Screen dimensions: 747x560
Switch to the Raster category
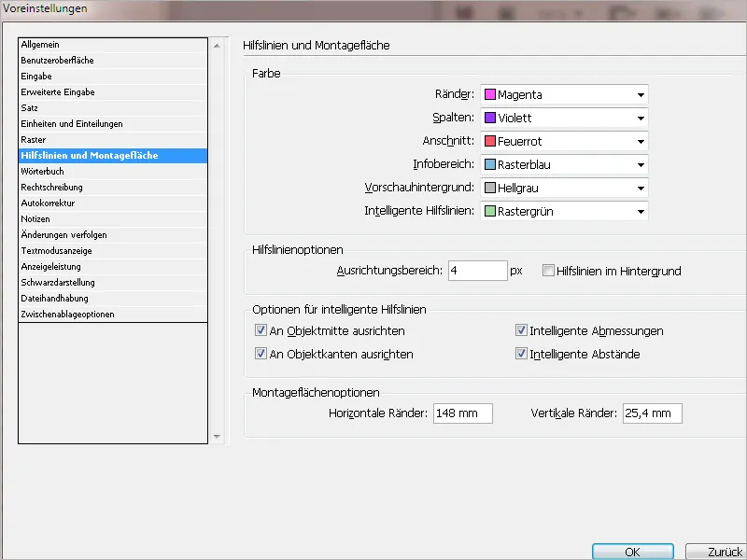click(x=113, y=139)
